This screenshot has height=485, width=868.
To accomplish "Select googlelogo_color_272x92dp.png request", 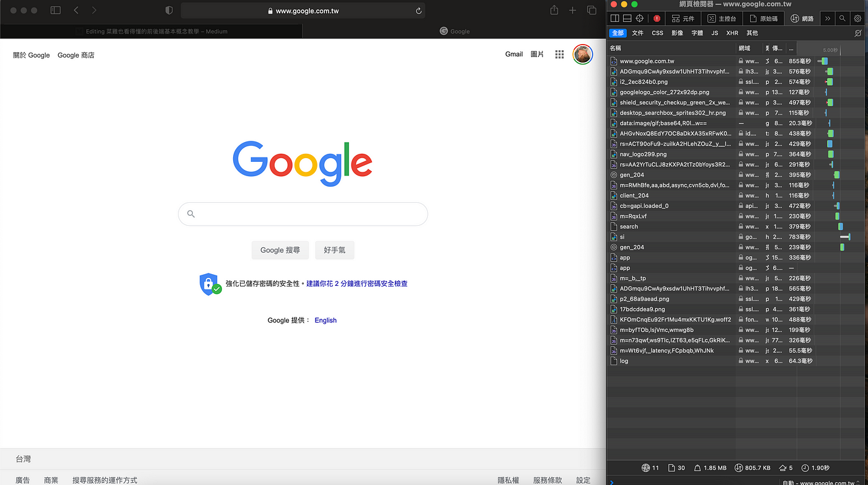I will coord(737,92).
